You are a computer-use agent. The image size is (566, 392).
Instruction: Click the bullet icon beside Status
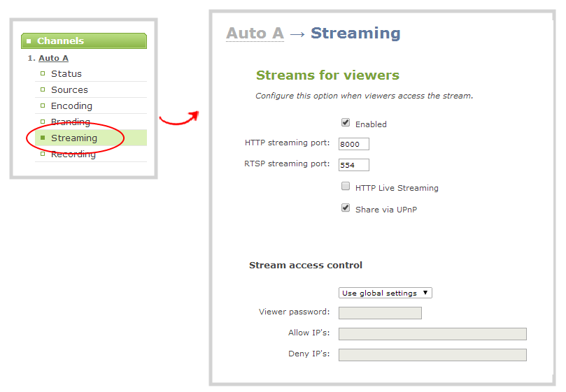point(43,73)
